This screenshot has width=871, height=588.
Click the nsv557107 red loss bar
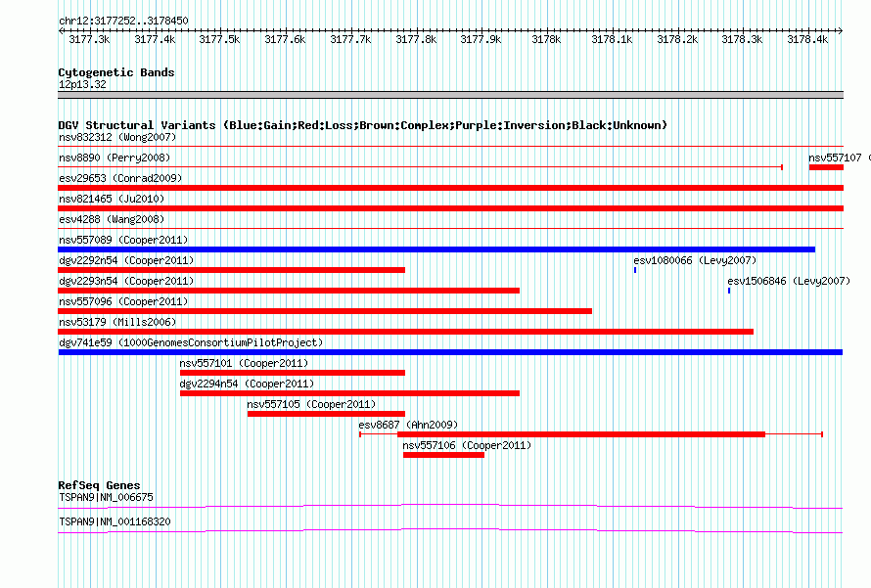pyautogui.click(x=826, y=167)
